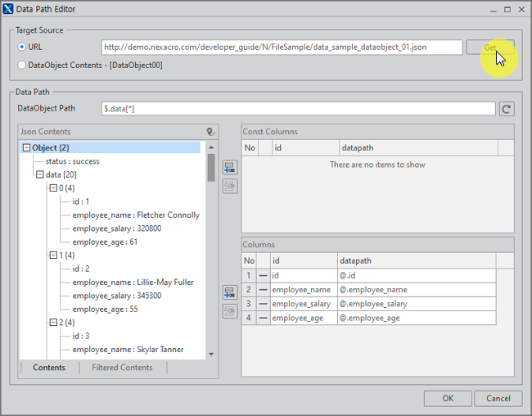Select the URL radio button

[22, 47]
